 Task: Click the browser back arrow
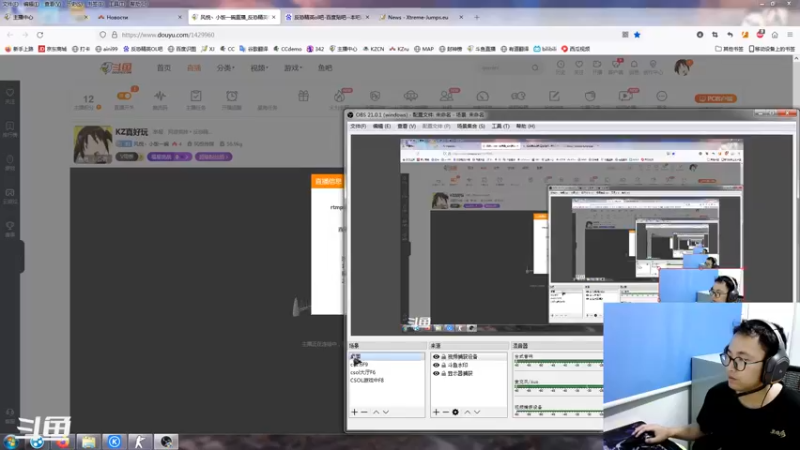[10, 35]
